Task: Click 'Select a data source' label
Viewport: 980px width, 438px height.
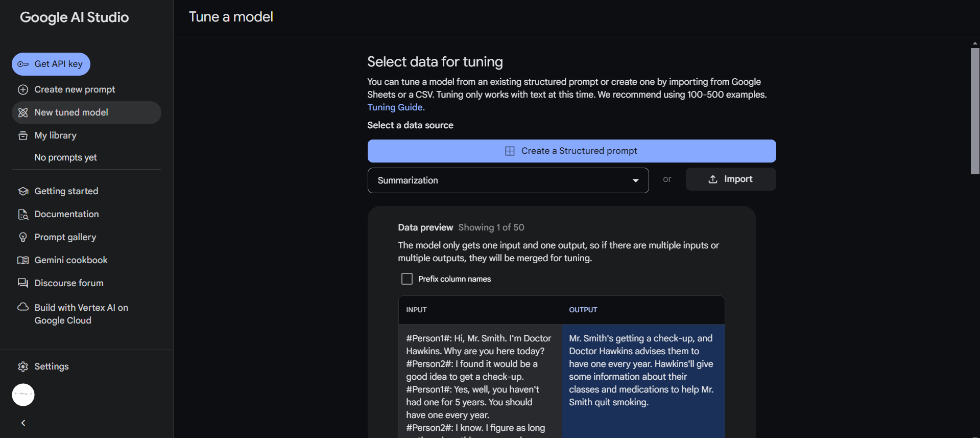Action: click(x=410, y=125)
